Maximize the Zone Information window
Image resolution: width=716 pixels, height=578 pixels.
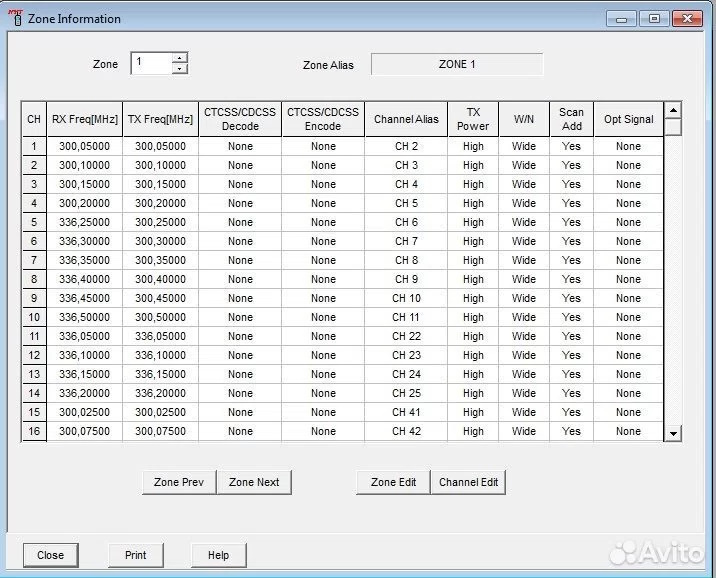coord(654,19)
